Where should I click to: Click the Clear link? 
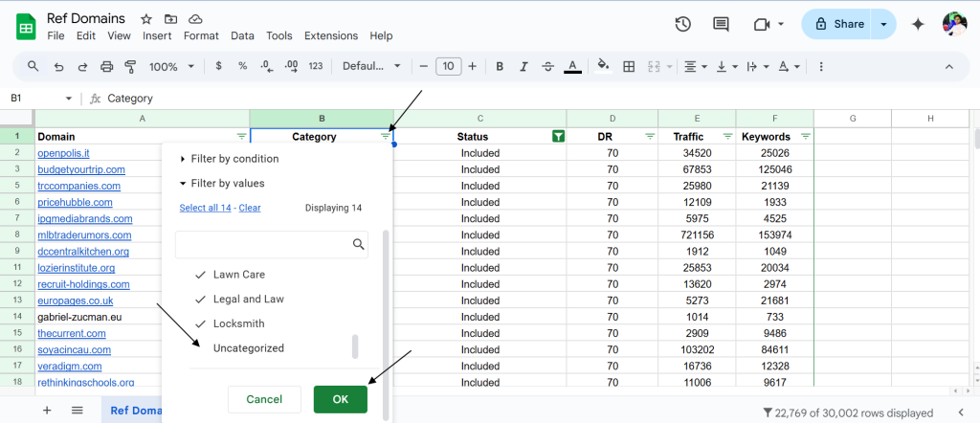click(x=250, y=208)
